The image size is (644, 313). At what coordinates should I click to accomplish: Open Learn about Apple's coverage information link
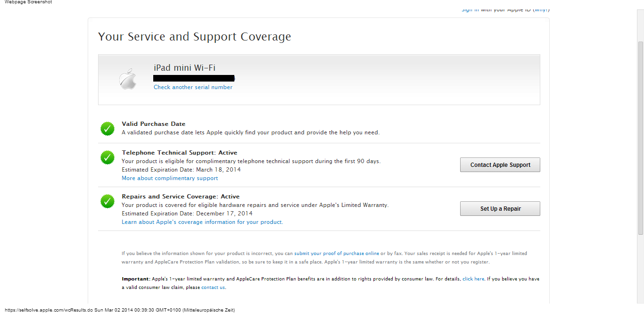(x=202, y=222)
